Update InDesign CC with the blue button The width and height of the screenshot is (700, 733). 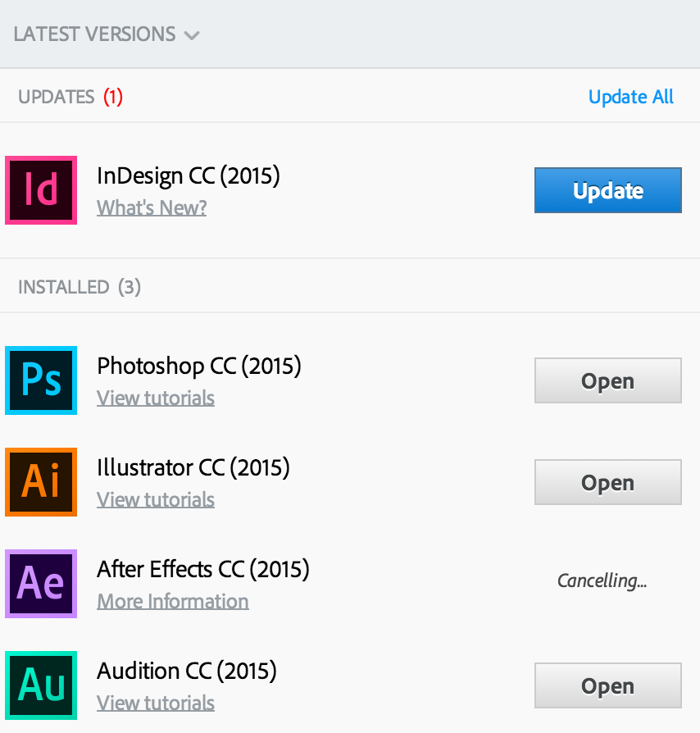pyautogui.click(x=607, y=190)
